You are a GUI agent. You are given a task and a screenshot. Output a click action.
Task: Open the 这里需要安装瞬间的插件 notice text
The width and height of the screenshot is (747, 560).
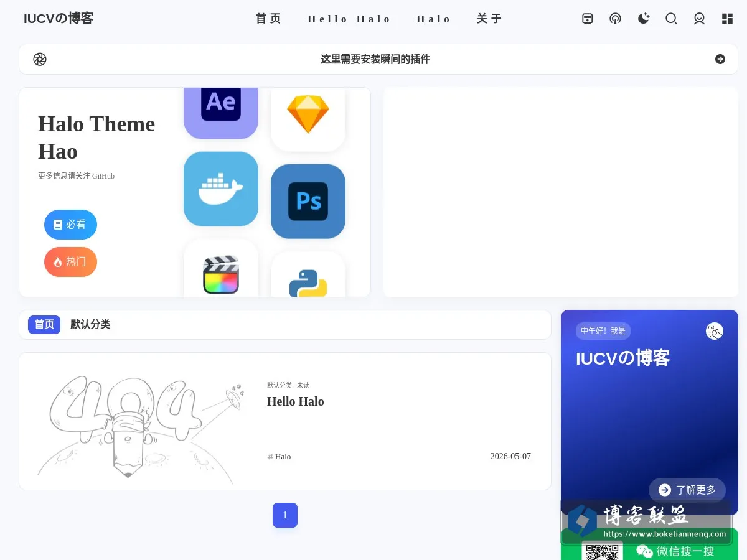coord(375,59)
